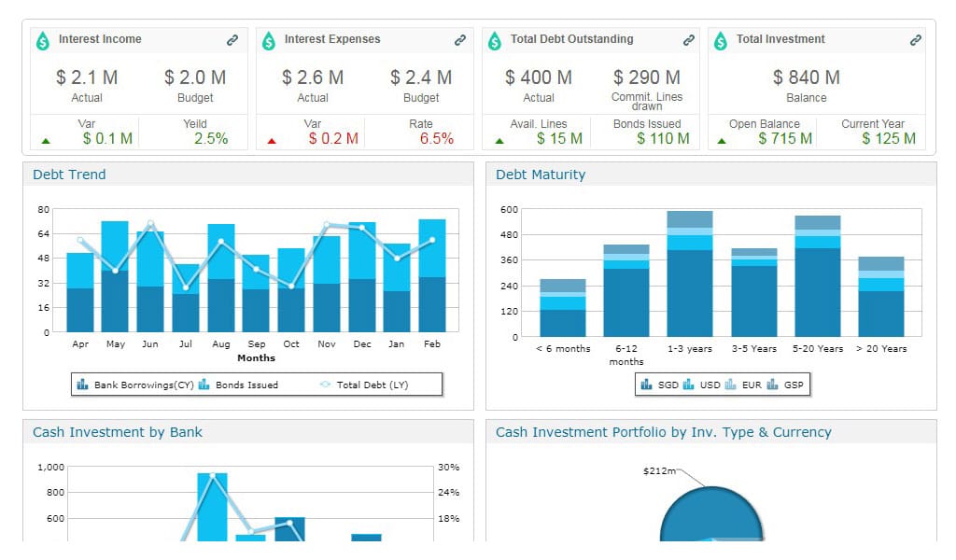Click the Bonds Issued segment of the May bar

point(115,245)
